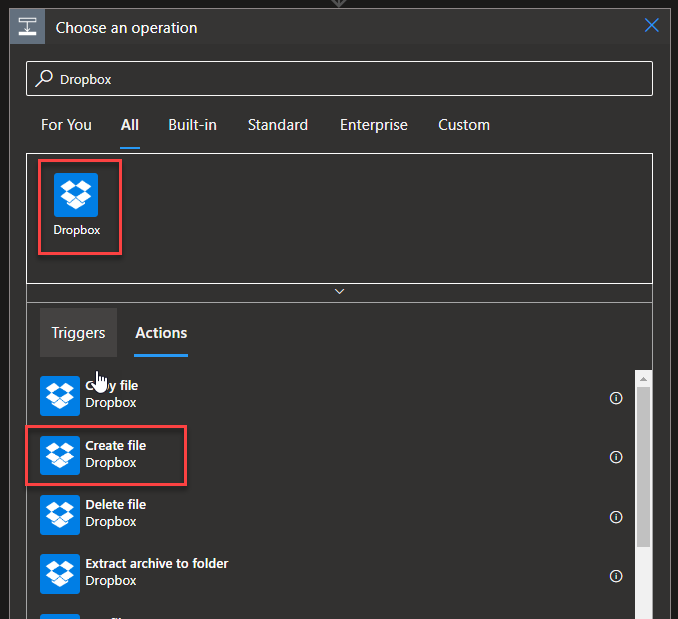Click the Dropbox connector icon
This screenshot has height=619, width=678.
click(76, 195)
